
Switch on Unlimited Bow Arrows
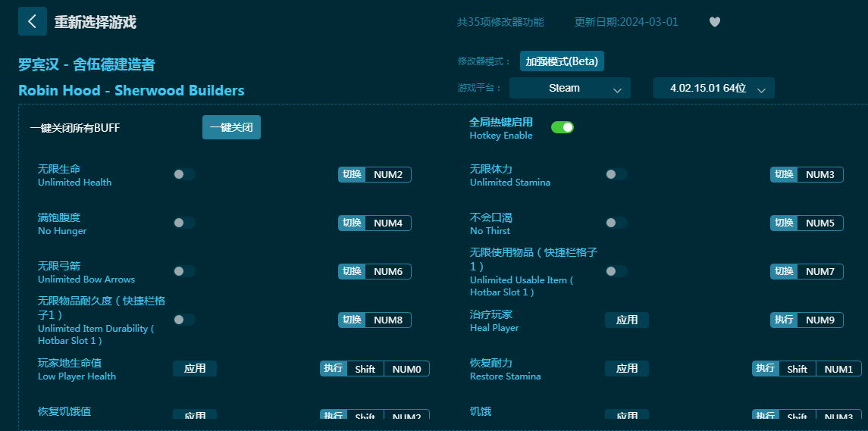183,271
